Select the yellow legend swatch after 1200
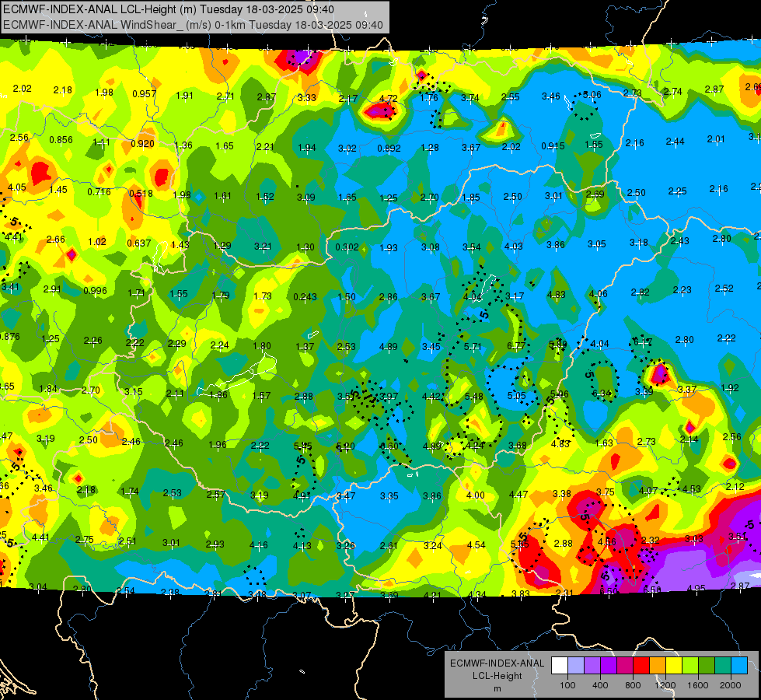The width and height of the screenshot is (761, 700). 674,666
